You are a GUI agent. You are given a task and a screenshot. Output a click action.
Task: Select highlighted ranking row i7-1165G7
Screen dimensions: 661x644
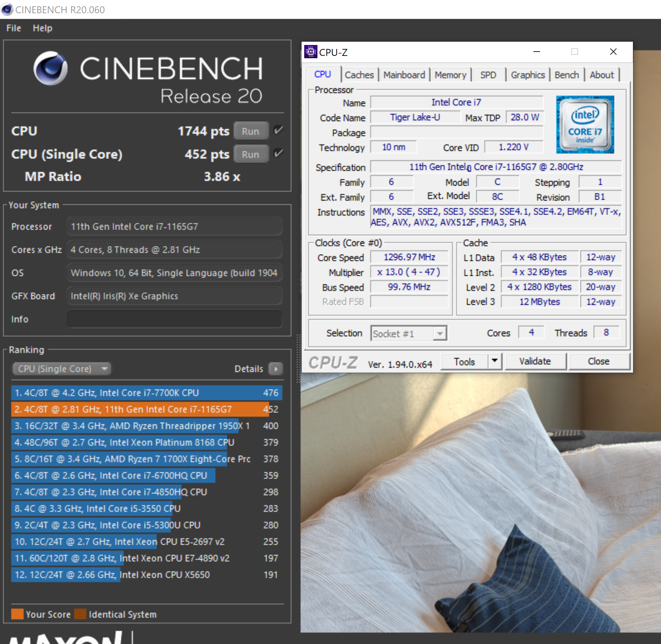tap(147, 409)
